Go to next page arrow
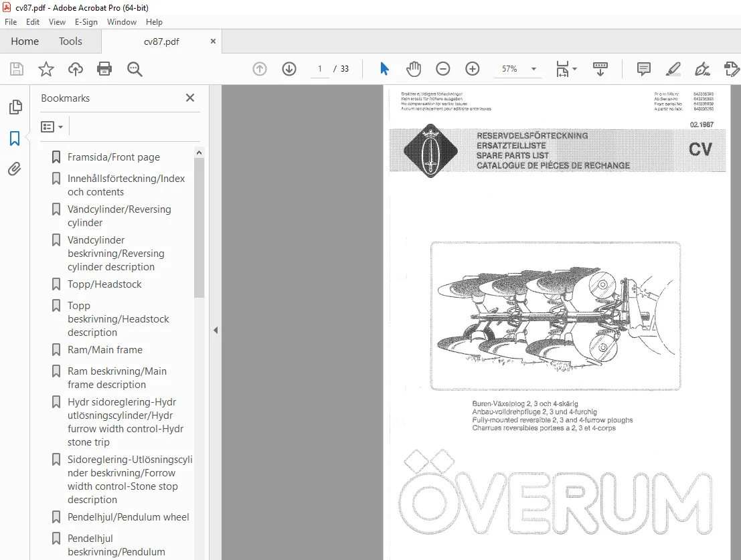 point(289,69)
